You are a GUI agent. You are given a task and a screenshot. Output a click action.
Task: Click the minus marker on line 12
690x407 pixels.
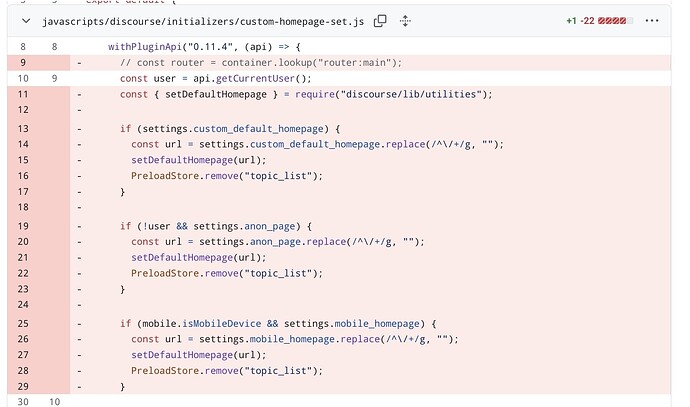[x=79, y=110]
